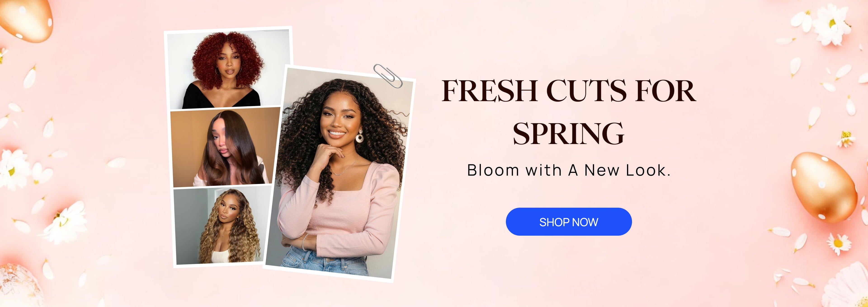Click the FRESH CUTS FOR headline line

tap(568, 91)
